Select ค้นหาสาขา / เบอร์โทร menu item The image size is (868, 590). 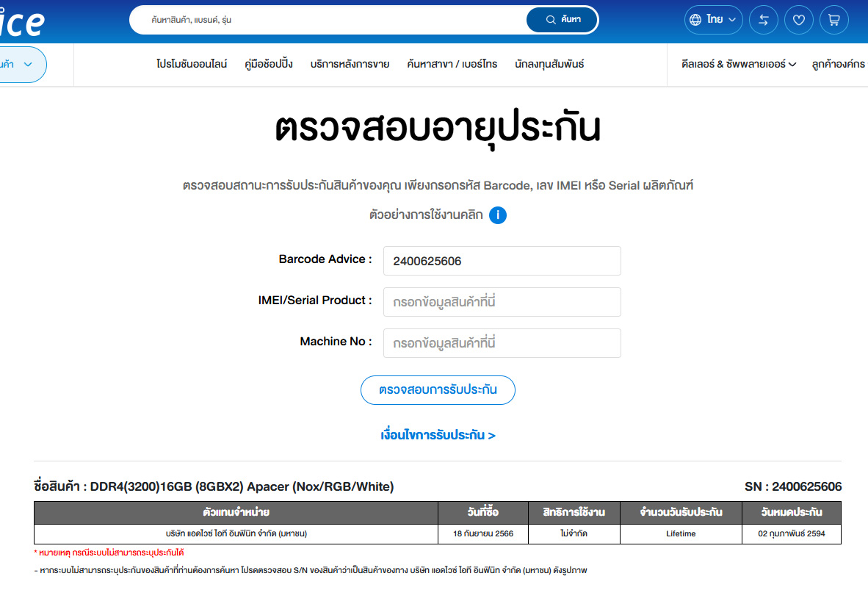(x=452, y=65)
